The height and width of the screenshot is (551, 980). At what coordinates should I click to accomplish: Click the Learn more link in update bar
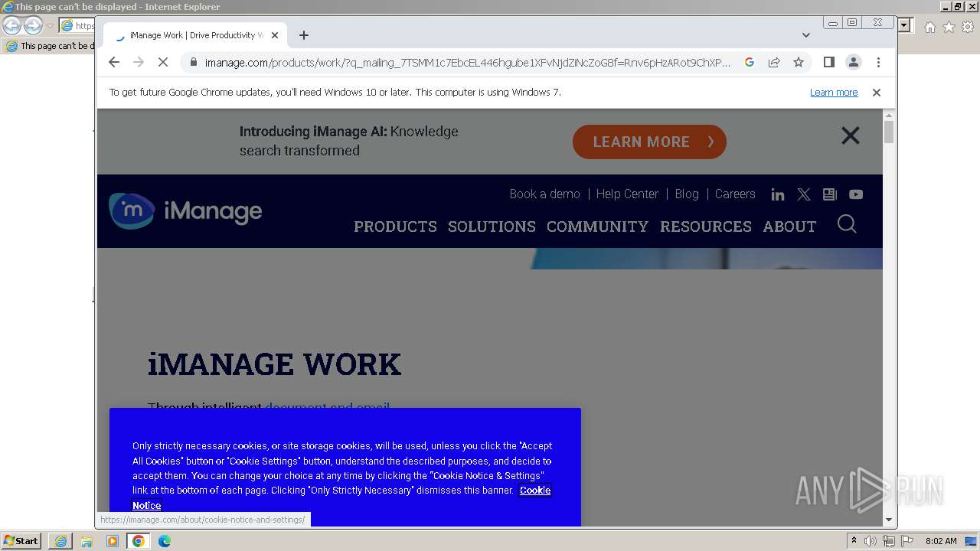tap(834, 93)
